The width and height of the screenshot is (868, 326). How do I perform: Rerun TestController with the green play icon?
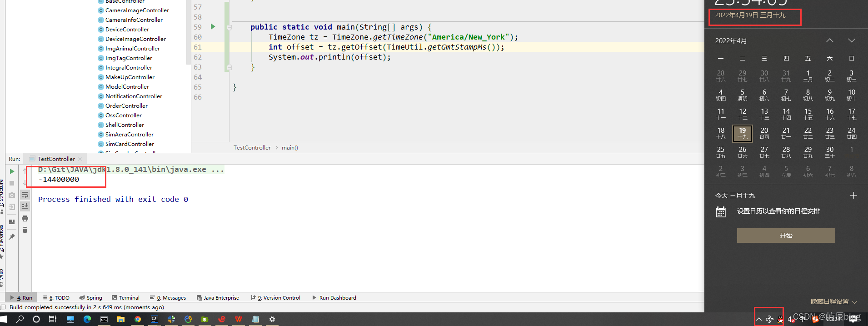point(12,171)
